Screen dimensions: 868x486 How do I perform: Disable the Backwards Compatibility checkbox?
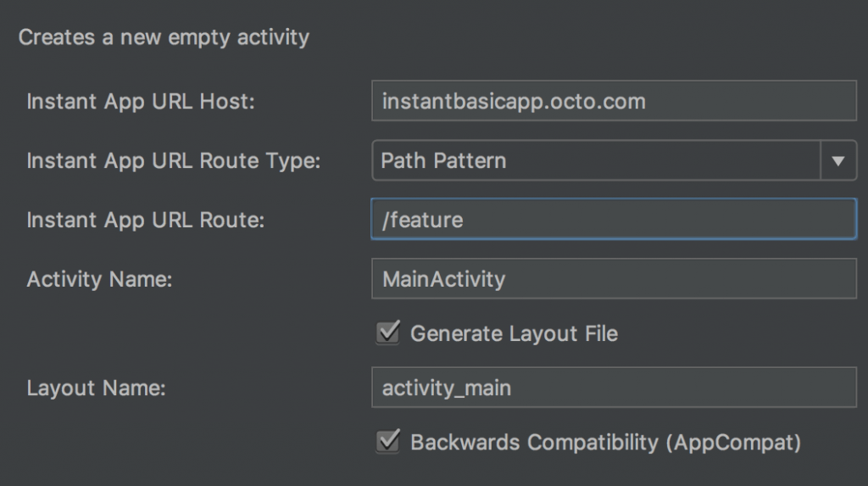tap(388, 441)
